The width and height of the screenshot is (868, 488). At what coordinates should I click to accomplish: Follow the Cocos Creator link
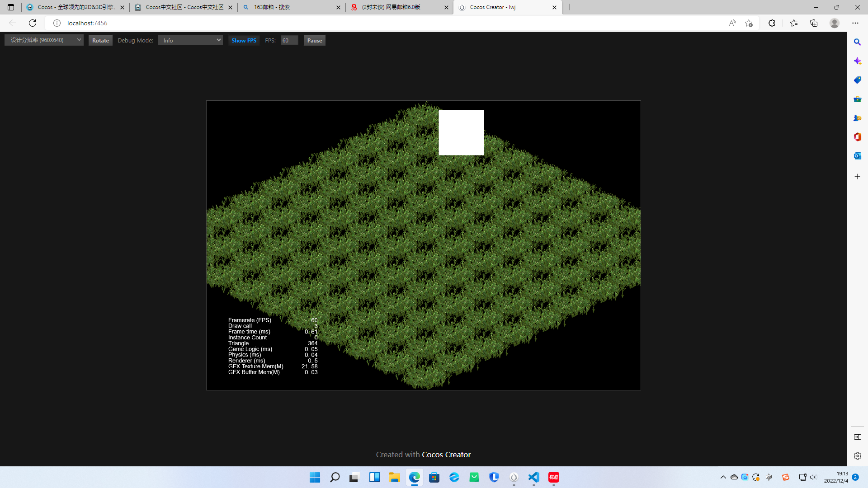(446, 455)
